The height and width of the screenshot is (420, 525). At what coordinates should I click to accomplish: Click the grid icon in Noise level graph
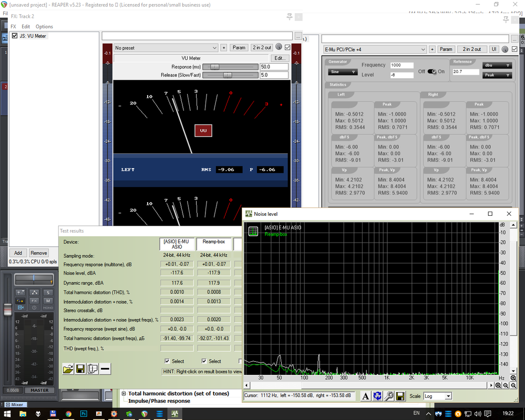(x=253, y=231)
